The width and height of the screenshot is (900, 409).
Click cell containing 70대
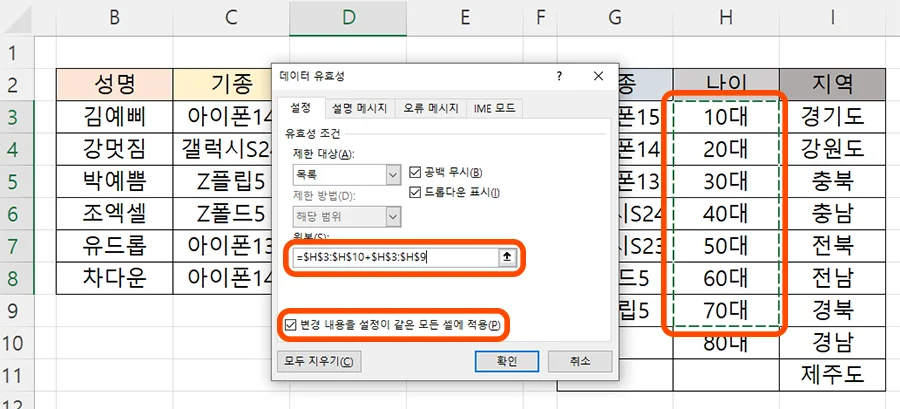(726, 310)
